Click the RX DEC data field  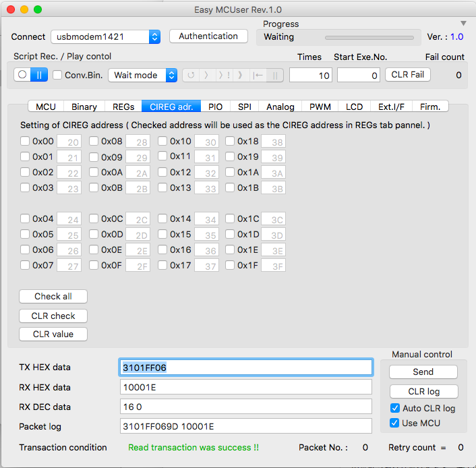pos(246,407)
